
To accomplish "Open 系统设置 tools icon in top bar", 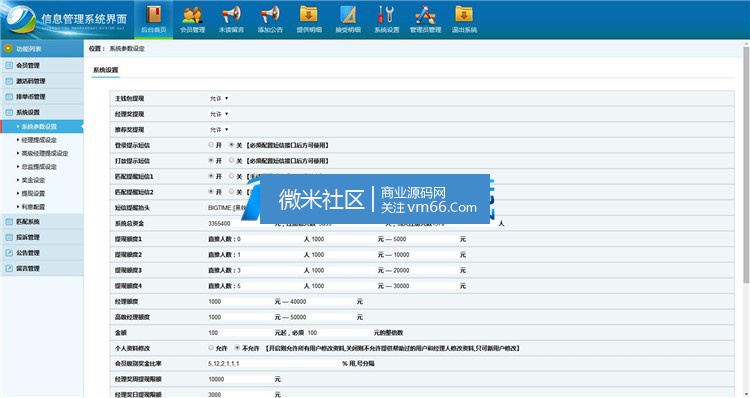I will (386, 15).
